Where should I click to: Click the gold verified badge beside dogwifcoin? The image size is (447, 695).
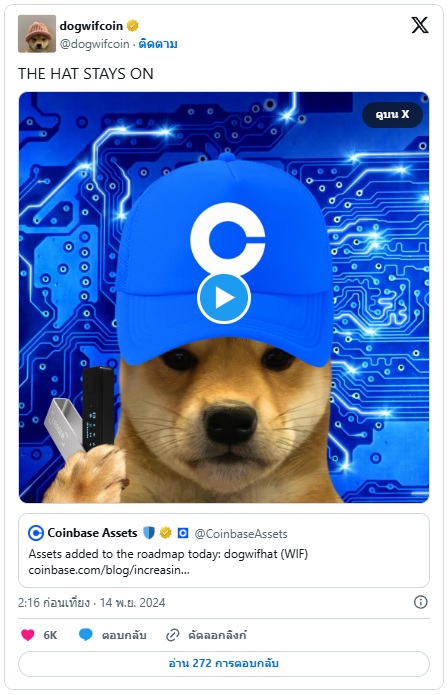[x=132, y=26]
